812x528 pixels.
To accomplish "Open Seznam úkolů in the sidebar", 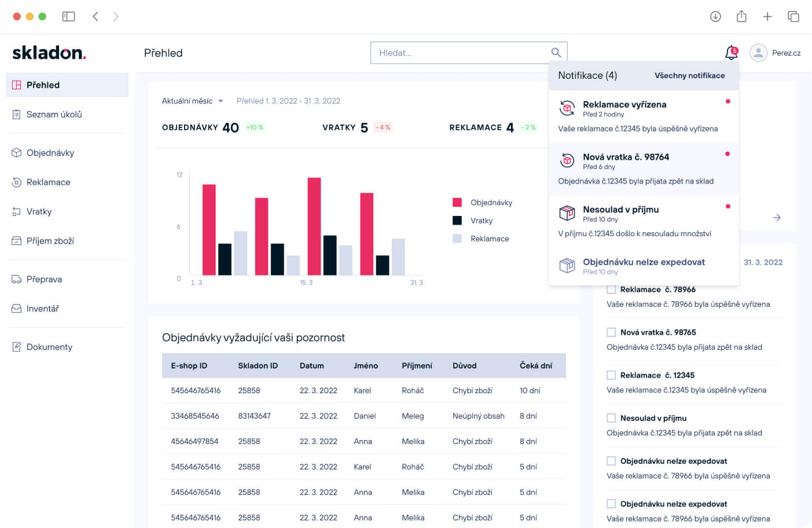I will pyautogui.click(x=54, y=115).
